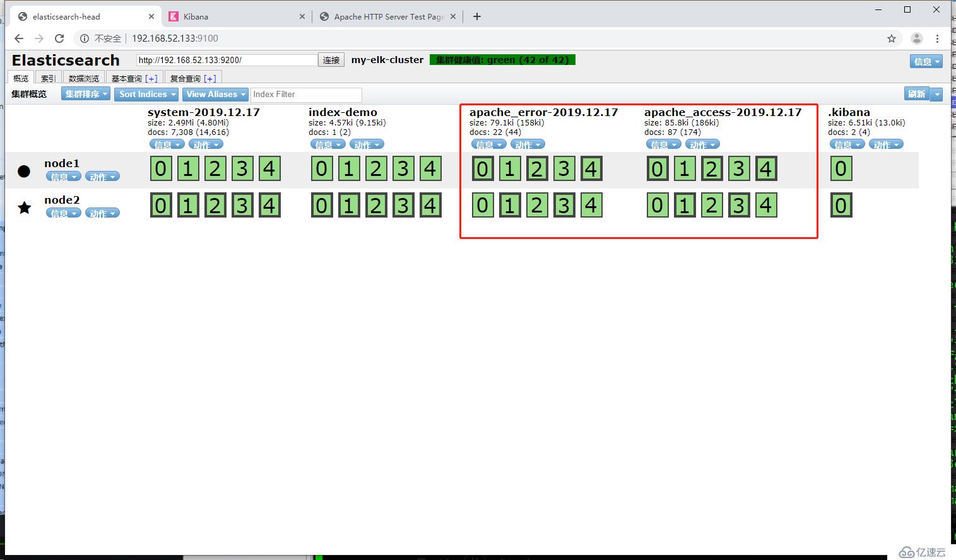Open the View Aliases dropdown
956x560 pixels.
215,94
